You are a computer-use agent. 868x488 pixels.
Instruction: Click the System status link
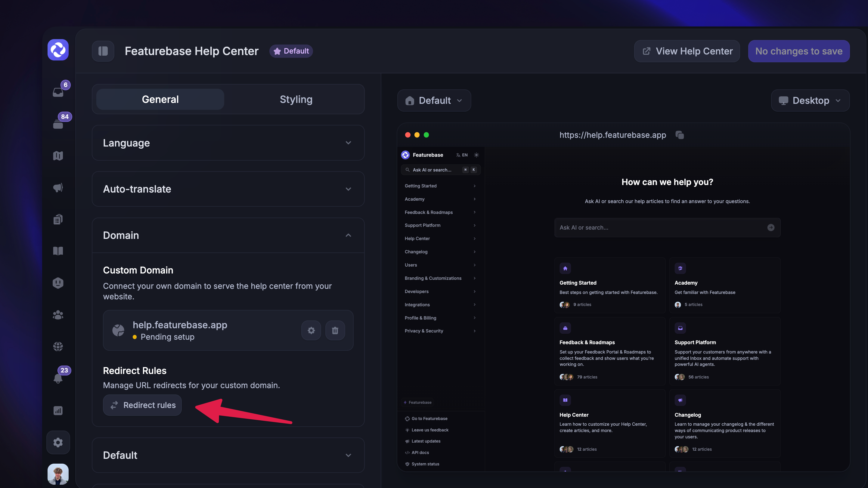tap(422, 464)
